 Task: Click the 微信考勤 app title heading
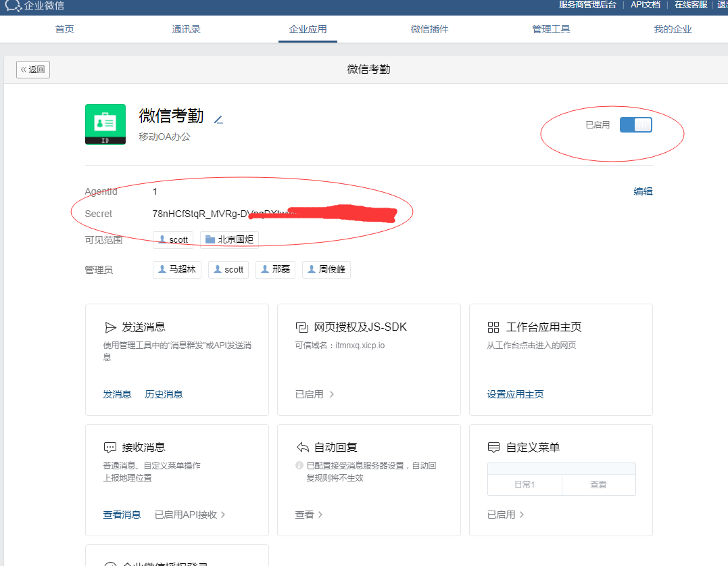coord(171,116)
